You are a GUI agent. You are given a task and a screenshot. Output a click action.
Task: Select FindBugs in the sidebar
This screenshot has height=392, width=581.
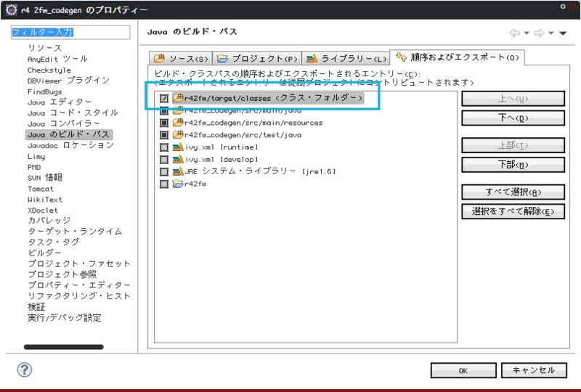click(x=45, y=91)
